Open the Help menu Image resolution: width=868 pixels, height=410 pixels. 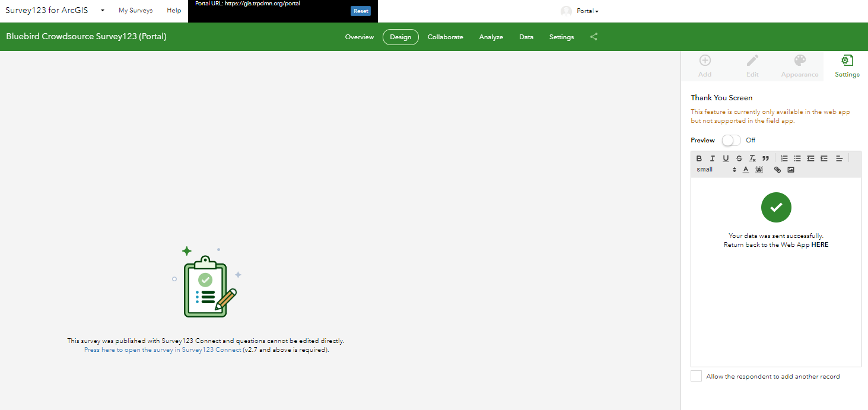174,11
